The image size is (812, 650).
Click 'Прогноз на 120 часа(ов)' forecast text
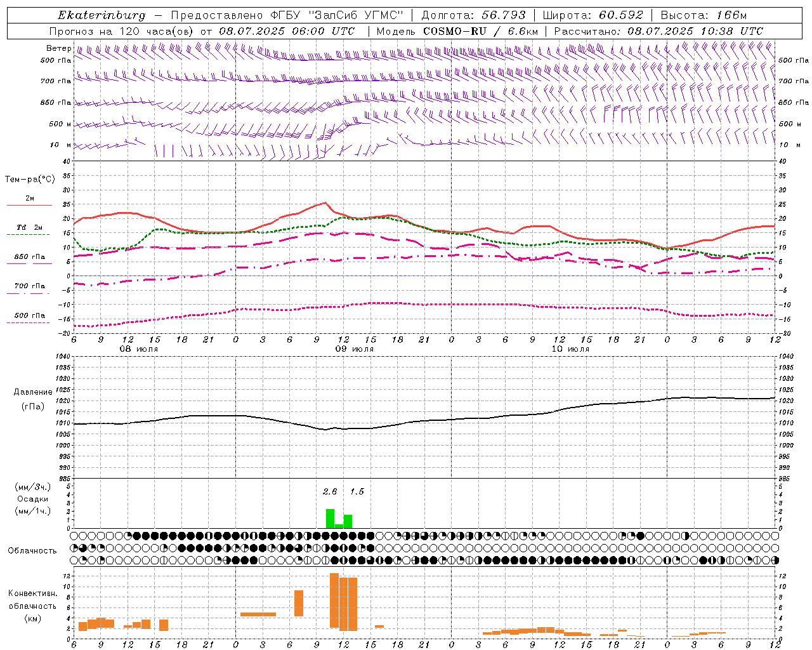coord(122,31)
